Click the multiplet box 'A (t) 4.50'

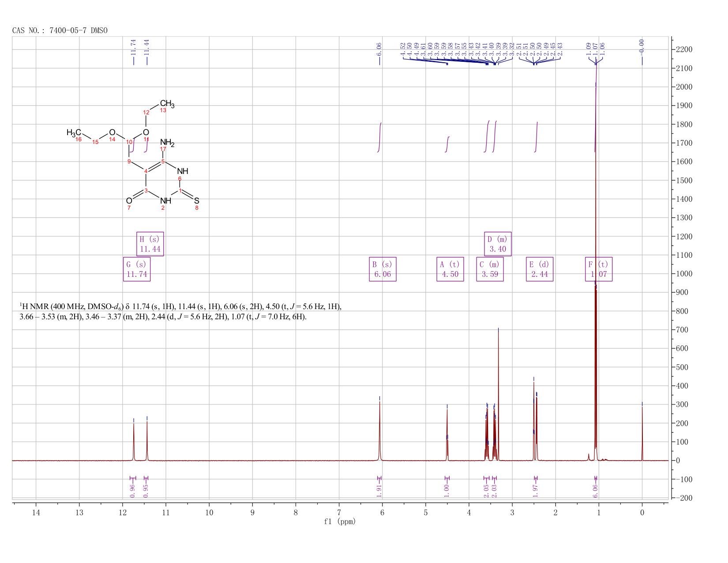(x=450, y=269)
